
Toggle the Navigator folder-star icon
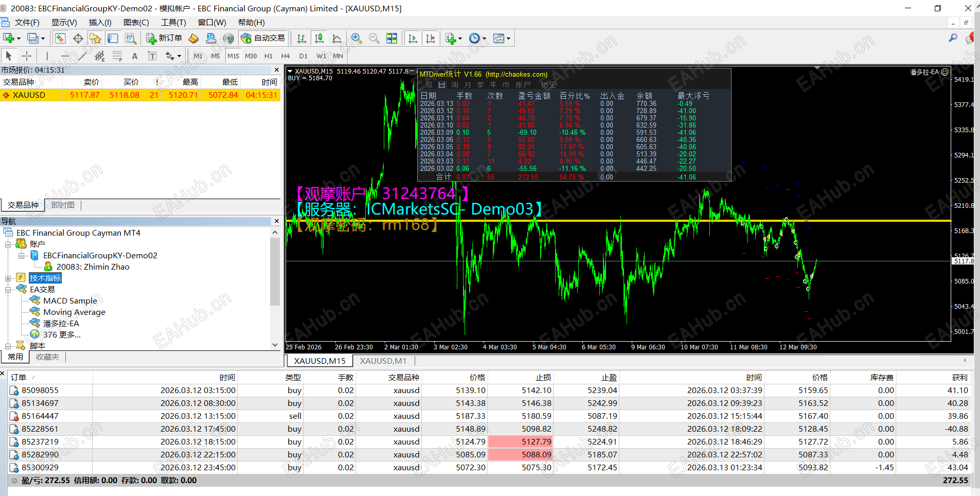click(x=95, y=38)
